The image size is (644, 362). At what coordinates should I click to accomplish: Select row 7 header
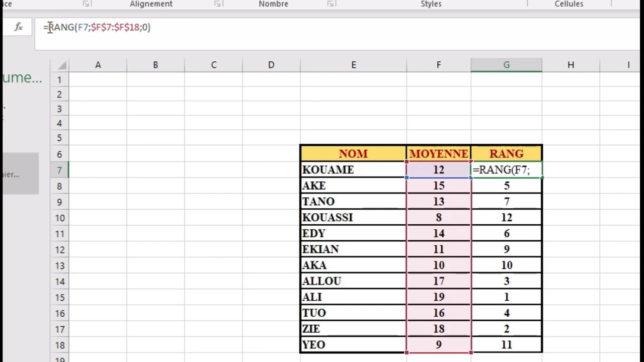[x=59, y=170]
